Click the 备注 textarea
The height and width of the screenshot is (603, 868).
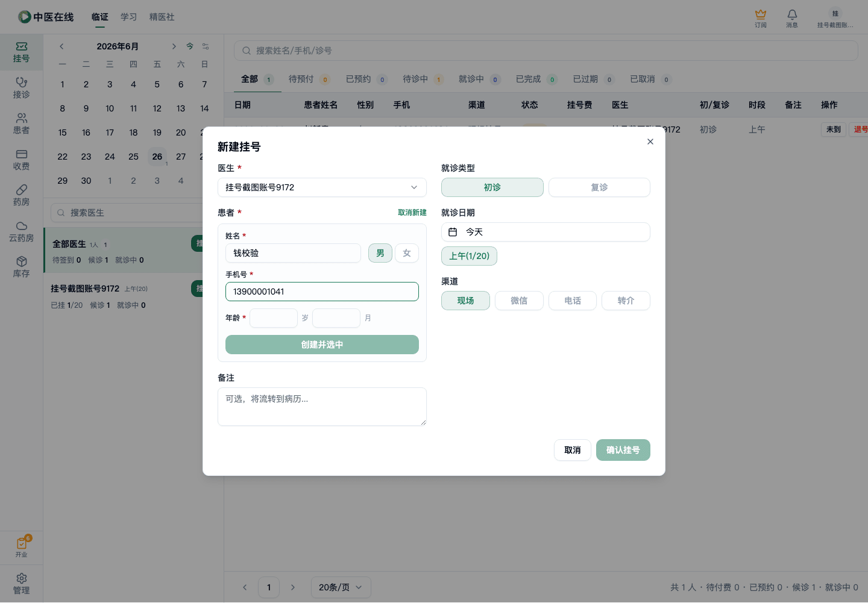point(322,407)
